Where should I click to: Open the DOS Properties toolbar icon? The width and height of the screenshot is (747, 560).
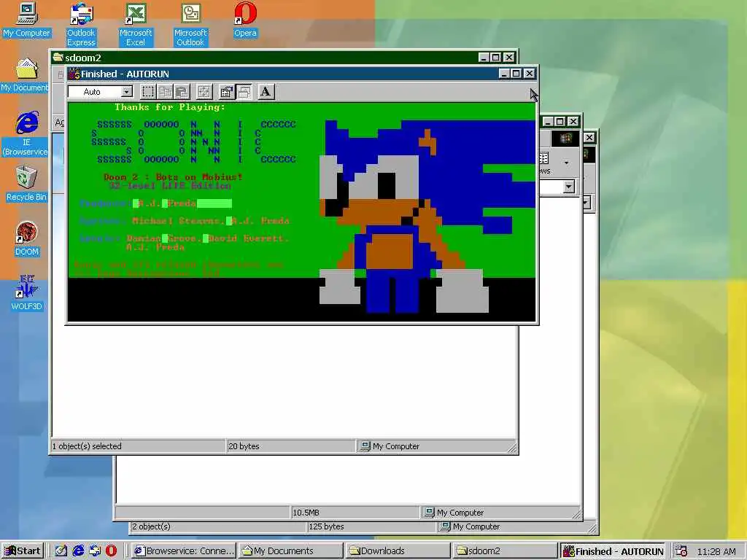pos(226,91)
